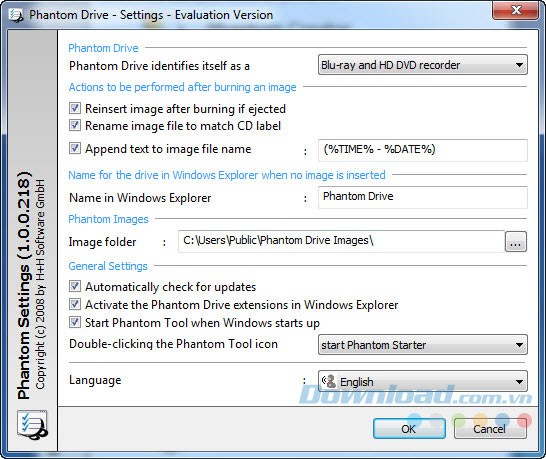Open the English language dropdown

(x=422, y=381)
